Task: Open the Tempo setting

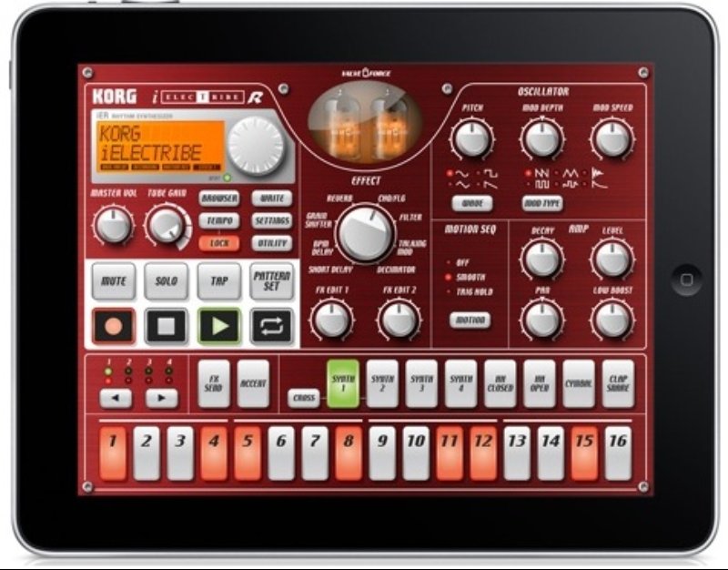Action: click(x=219, y=220)
